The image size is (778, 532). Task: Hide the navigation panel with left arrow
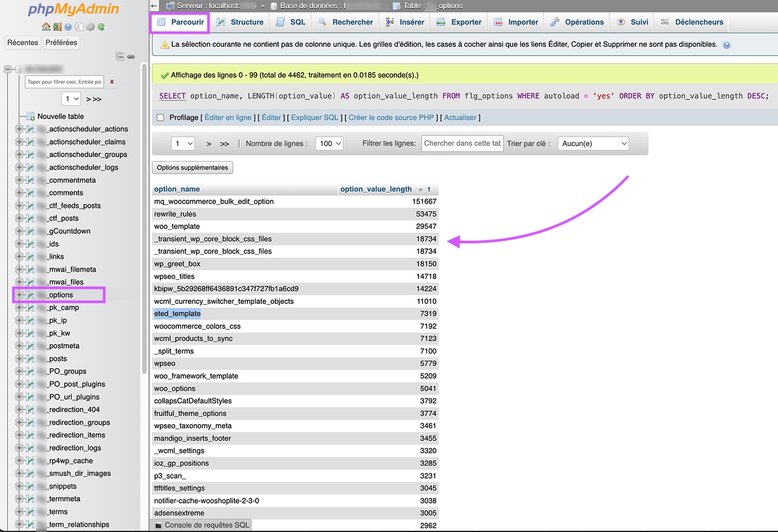tap(154, 6)
